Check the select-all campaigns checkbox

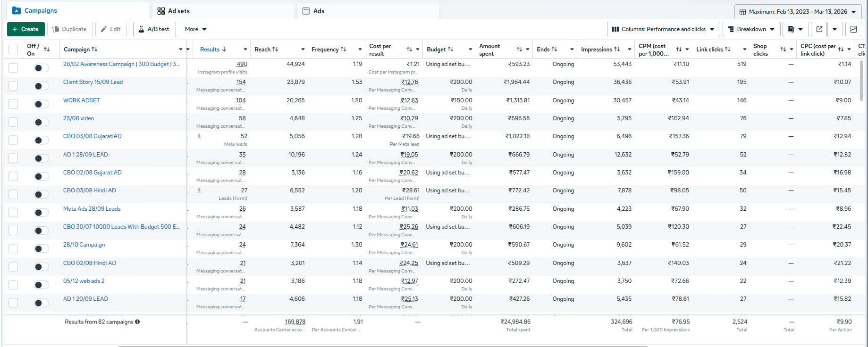coord(13,50)
